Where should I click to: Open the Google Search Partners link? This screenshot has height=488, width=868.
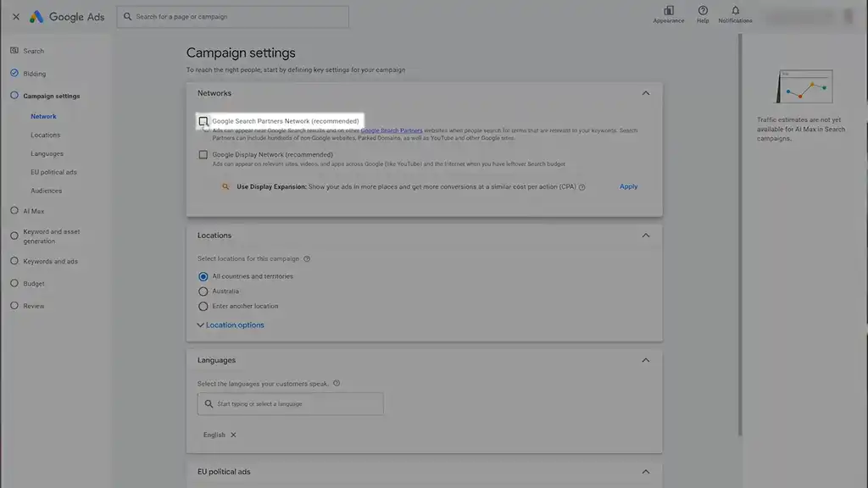tap(392, 130)
